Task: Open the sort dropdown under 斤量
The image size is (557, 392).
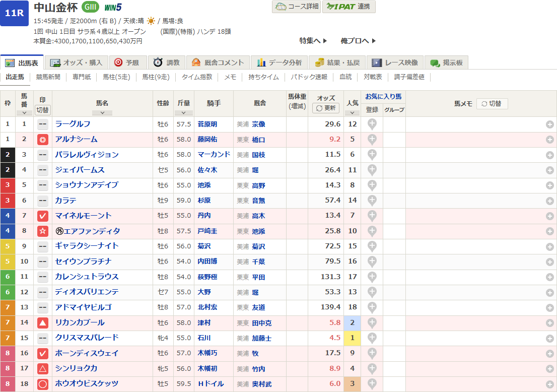Action: coord(183,113)
